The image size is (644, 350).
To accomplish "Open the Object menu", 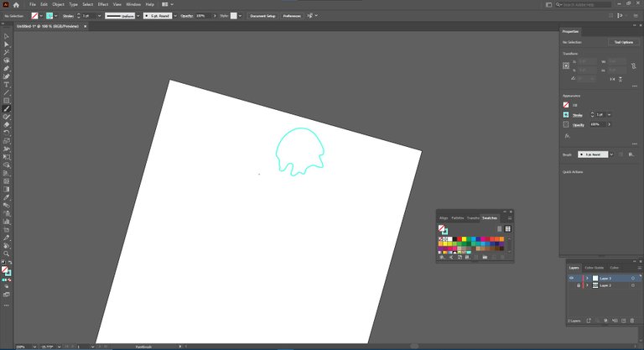I will (x=59, y=4).
